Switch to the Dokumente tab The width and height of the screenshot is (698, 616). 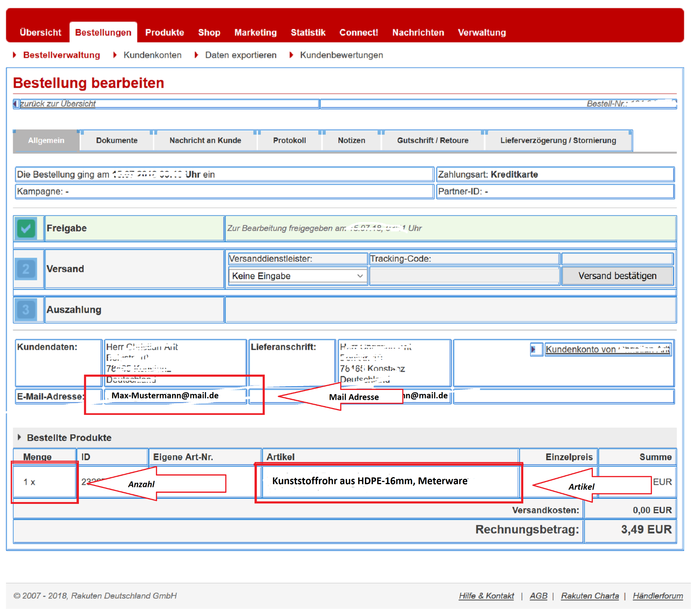coord(117,141)
